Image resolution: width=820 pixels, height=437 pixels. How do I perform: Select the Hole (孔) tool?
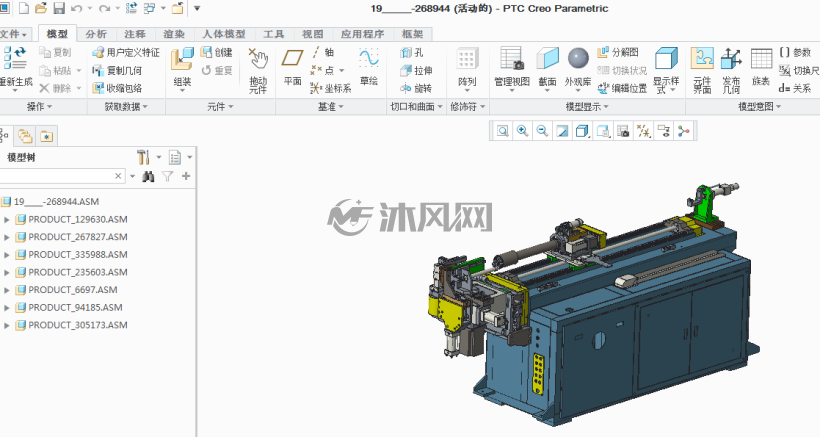tap(412, 52)
